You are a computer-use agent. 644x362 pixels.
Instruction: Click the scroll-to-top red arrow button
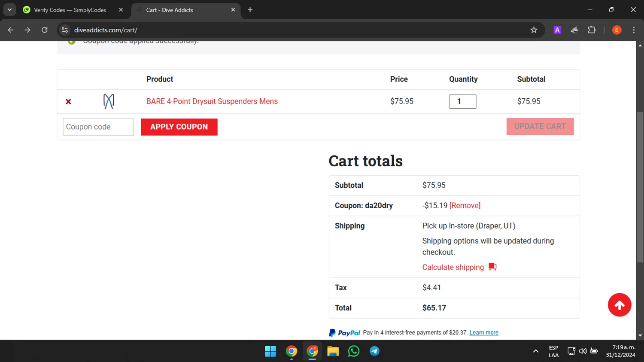(x=620, y=305)
